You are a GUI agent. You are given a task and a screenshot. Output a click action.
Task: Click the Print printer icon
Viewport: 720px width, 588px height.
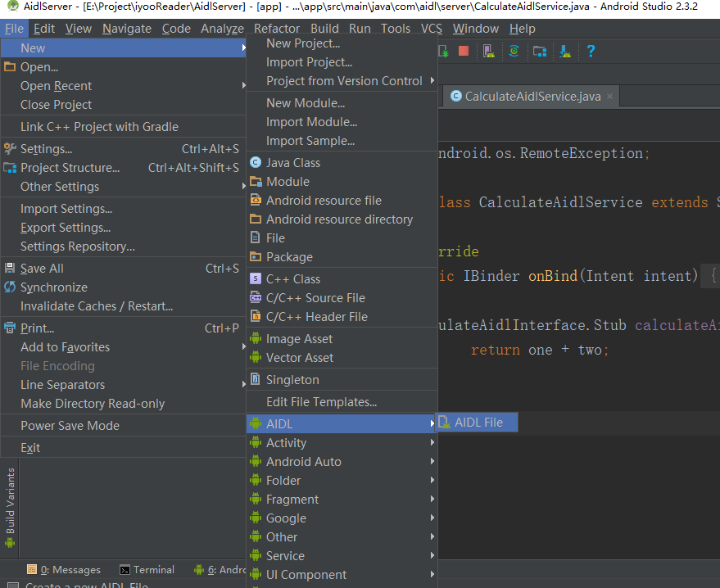[x=10, y=328]
